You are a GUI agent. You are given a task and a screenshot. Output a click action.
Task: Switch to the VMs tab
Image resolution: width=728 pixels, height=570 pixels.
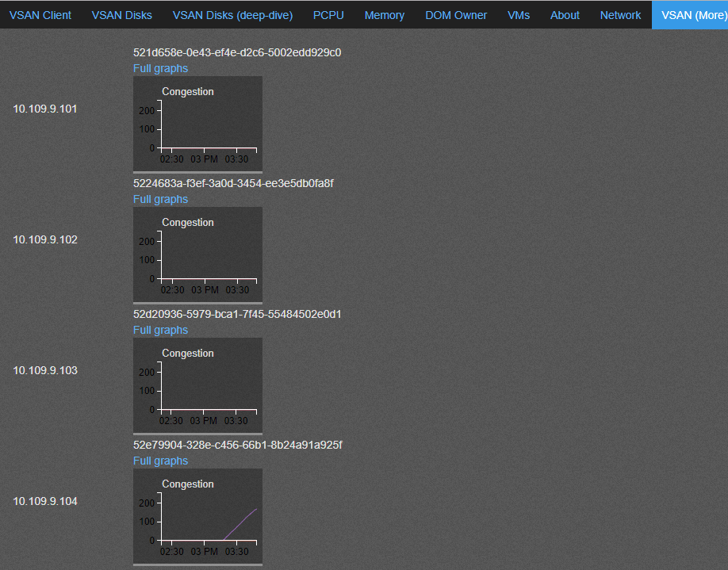[519, 15]
